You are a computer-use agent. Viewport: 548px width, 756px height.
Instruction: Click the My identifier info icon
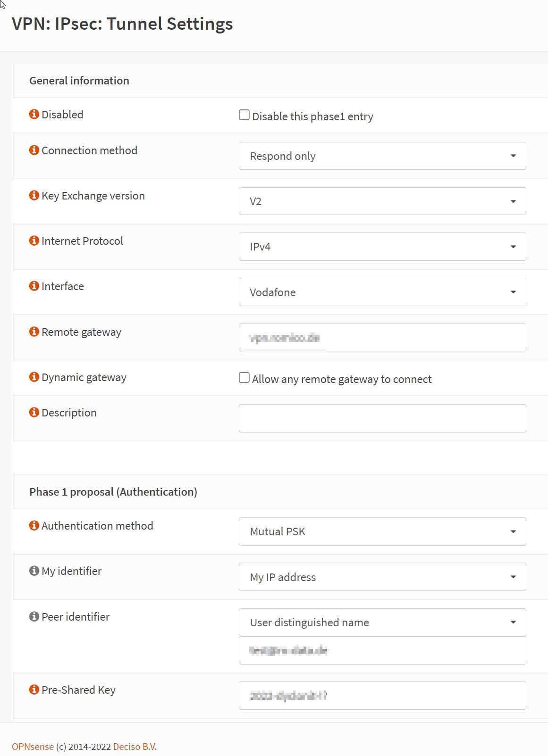[34, 571]
